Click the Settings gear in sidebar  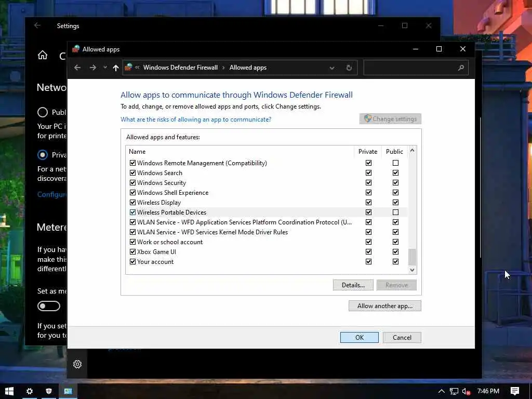click(77, 364)
